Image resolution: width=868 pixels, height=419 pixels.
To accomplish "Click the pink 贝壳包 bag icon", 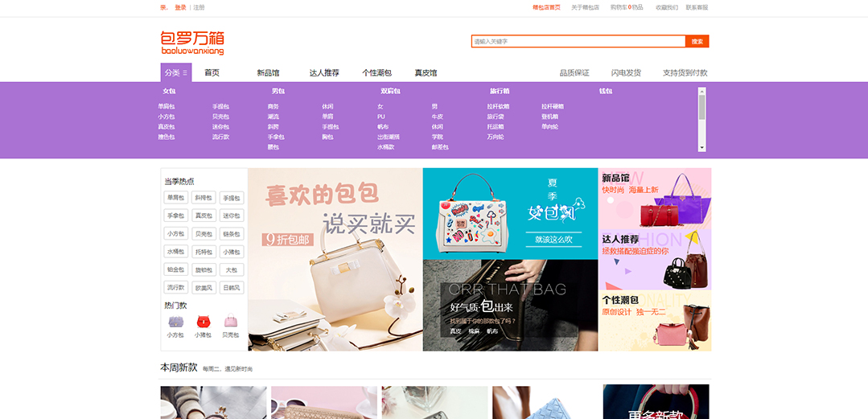I will (231, 322).
